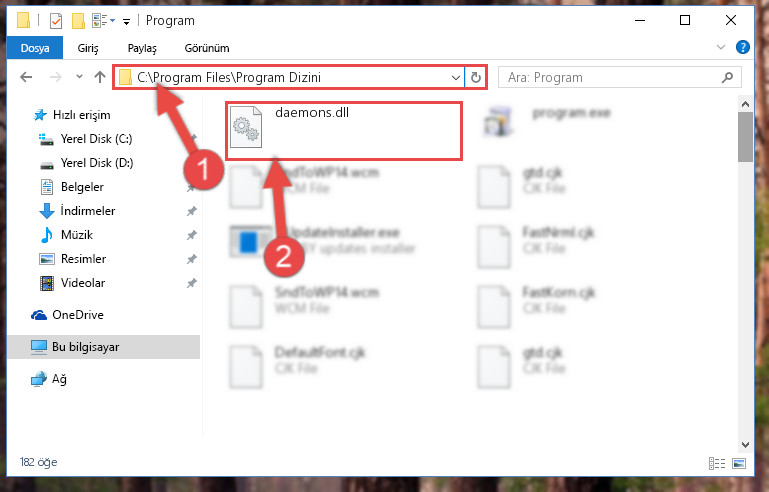Image resolution: width=769 pixels, height=492 pixels.
Task: Select Yerel Disk (C:) in sidebar
Action: click(x=96, y=139)
